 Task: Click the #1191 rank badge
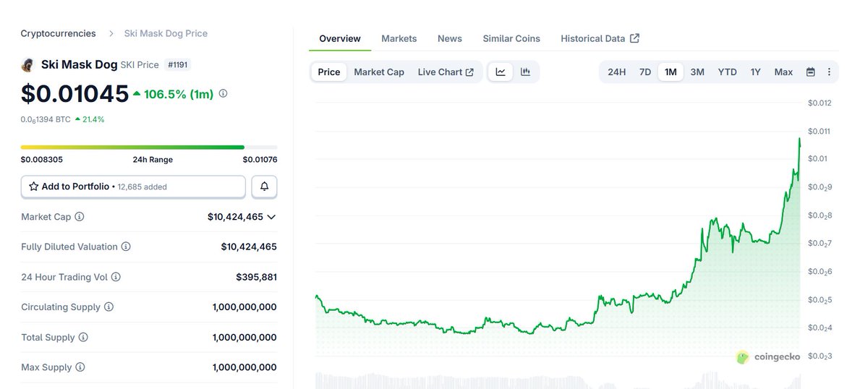pos(178,65)
